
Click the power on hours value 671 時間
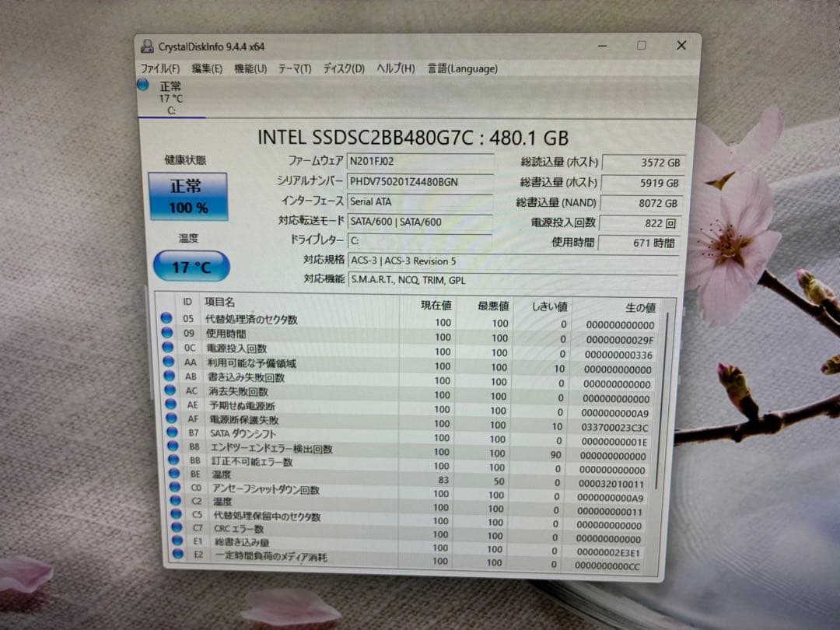click(639, 243)
